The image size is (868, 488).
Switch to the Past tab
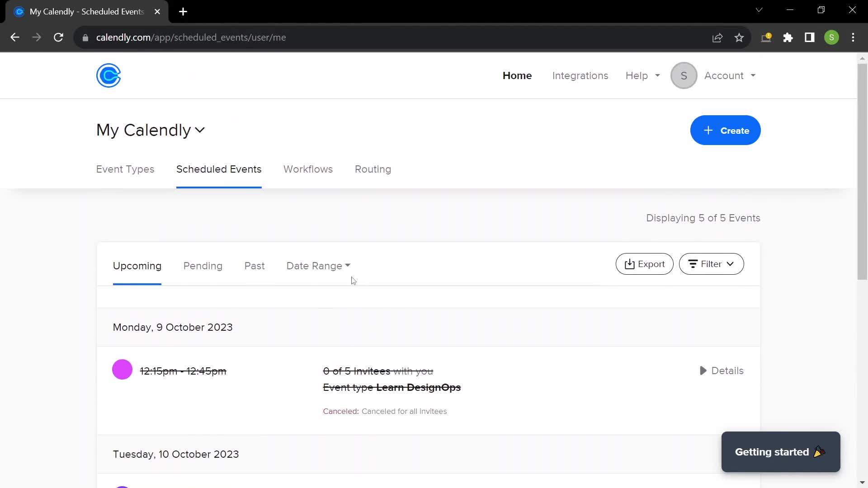255,266
